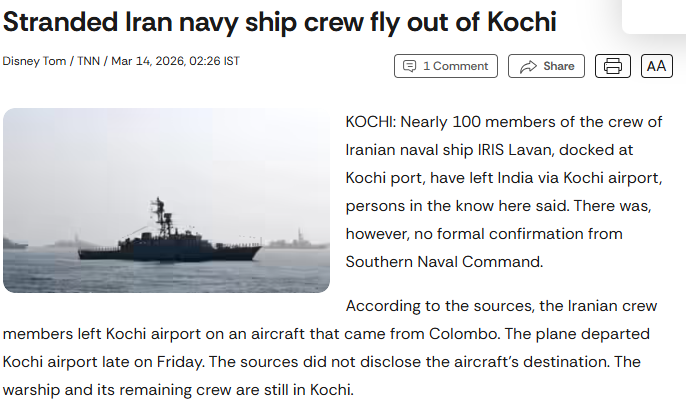This screenshot has height=407, width=686.
Task: Click 'According to the sources' paragraph start
Action: pyautogui.click(x=430, y=305)
